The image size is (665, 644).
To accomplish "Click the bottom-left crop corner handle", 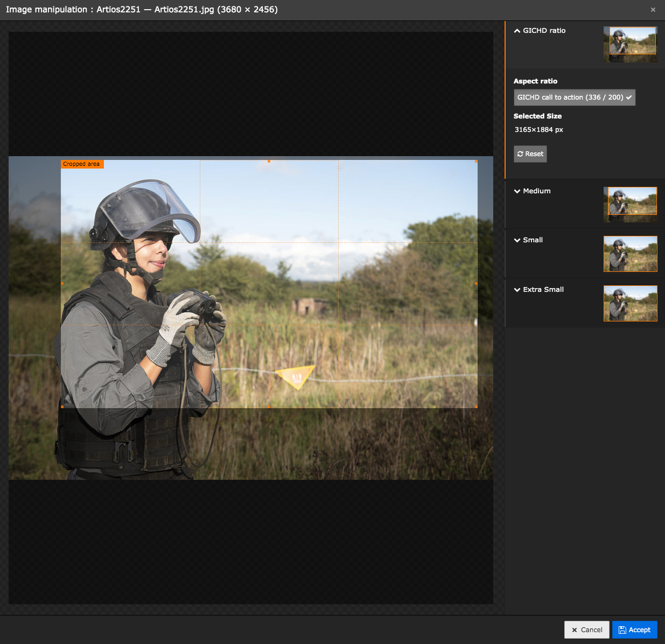I will point(62,407).
